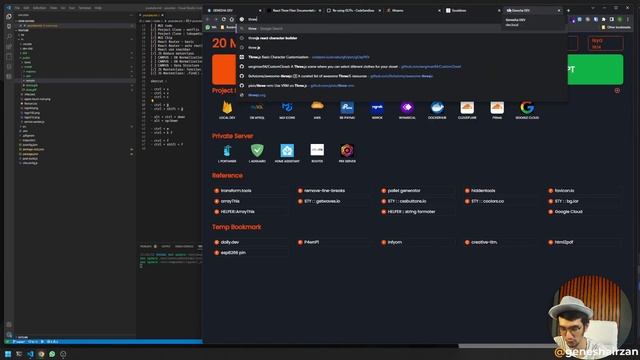Open the Firebase LOCAL DEV shortcut icon
This screenshot has width=640, height=360.
pos(227,107)
